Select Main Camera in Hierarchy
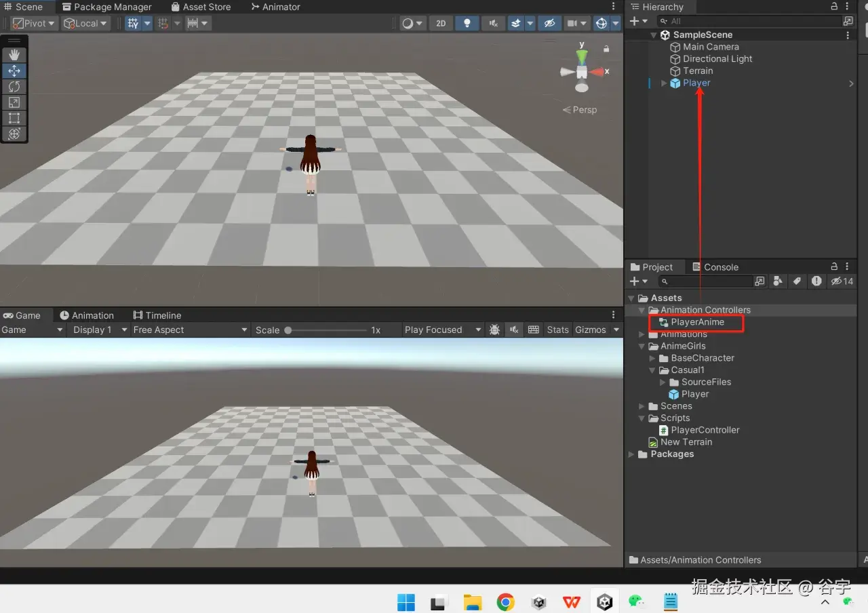This screenshot has width=868, height=613. (x=711, y=47)
